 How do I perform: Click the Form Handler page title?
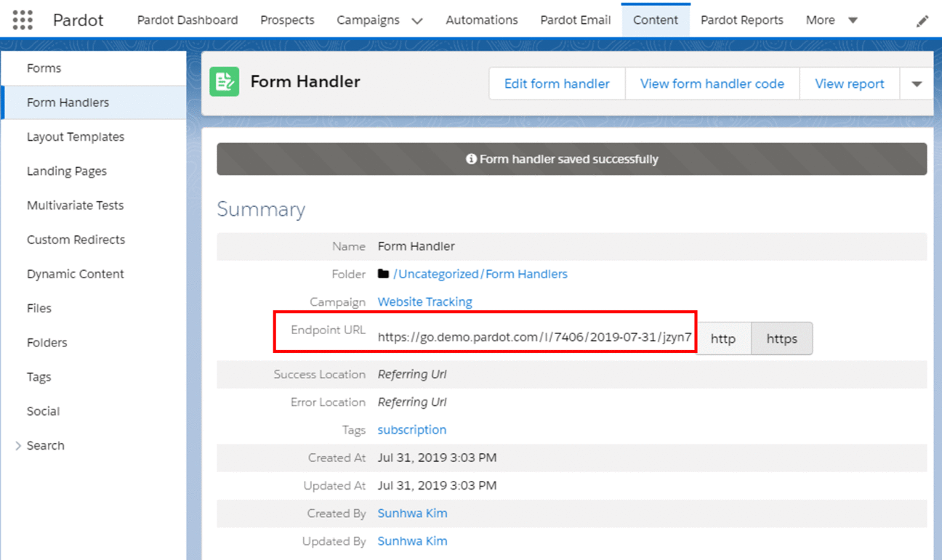(x=305, y=81)
